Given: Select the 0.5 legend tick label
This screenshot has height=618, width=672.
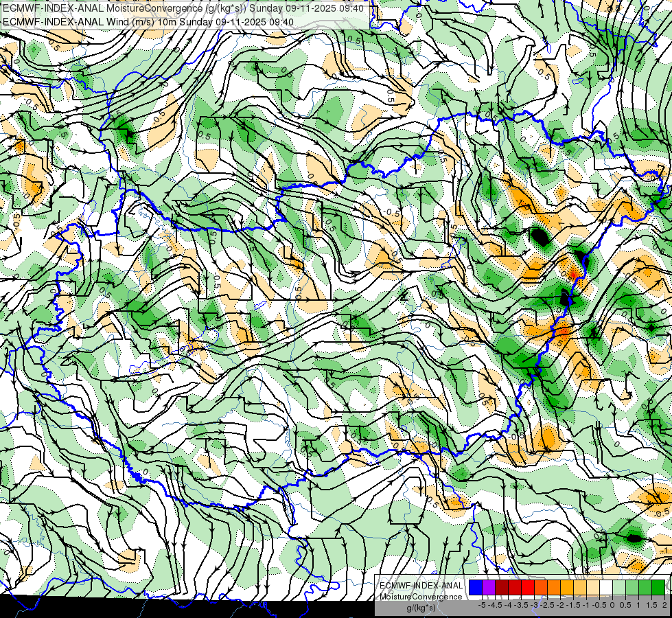Looking at the screenshot, I should [x=625, y=605].
